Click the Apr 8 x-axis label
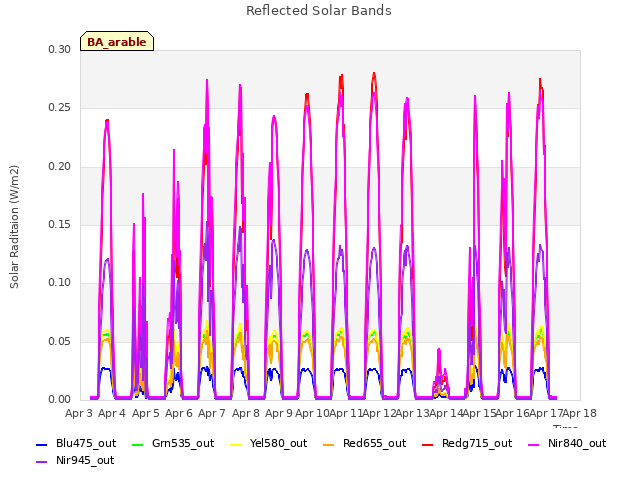This screenshot has width=640, height=480. click(x=246, y=414)
